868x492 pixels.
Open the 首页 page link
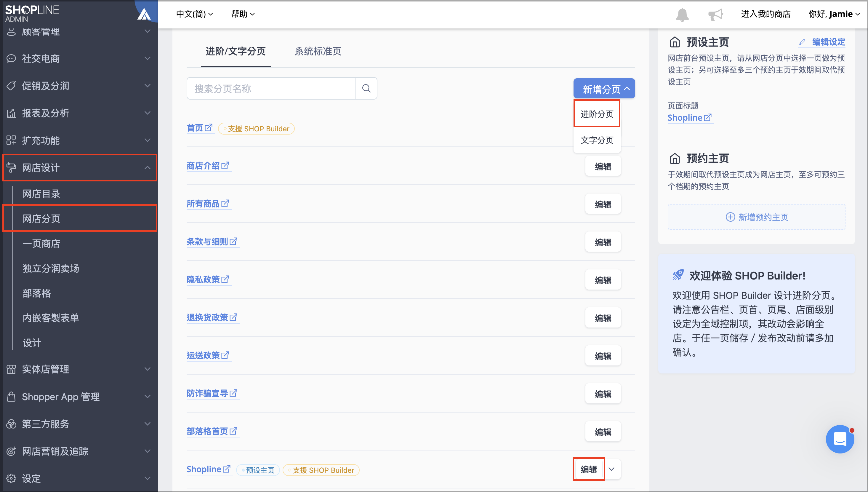[x=195, y=128]
